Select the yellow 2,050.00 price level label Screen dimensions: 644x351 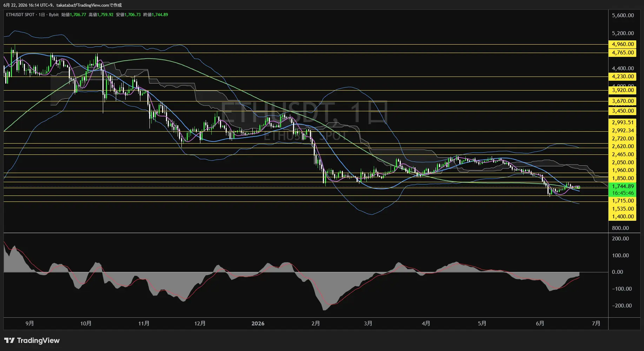click(623, 163)
